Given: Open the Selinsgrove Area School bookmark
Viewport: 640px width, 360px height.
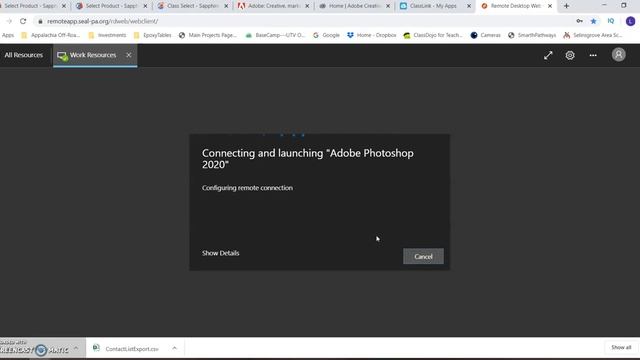Looking at the screenshot, I should (x=593, y=35).
